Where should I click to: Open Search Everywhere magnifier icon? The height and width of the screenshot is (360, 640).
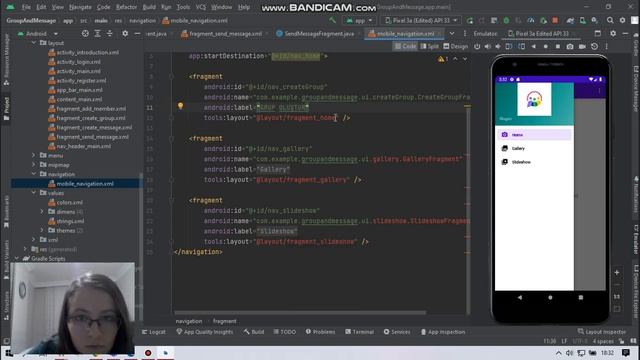(x=610, y=20)
